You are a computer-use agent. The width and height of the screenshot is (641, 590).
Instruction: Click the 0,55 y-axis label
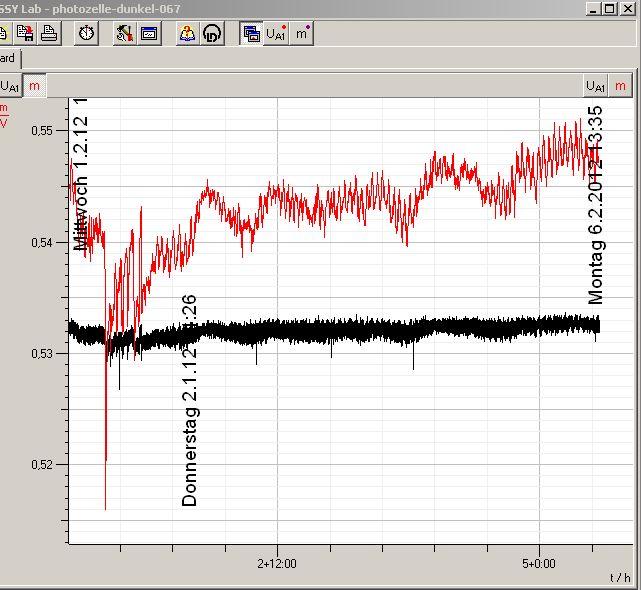coord(42,131)
